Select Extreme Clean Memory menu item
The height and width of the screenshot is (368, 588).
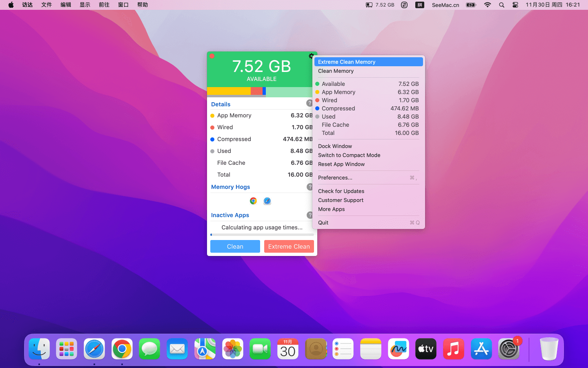(369, 62)
